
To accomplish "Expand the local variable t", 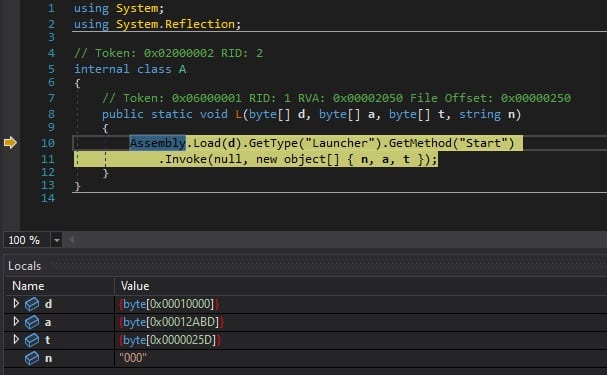I will point(16,339).
